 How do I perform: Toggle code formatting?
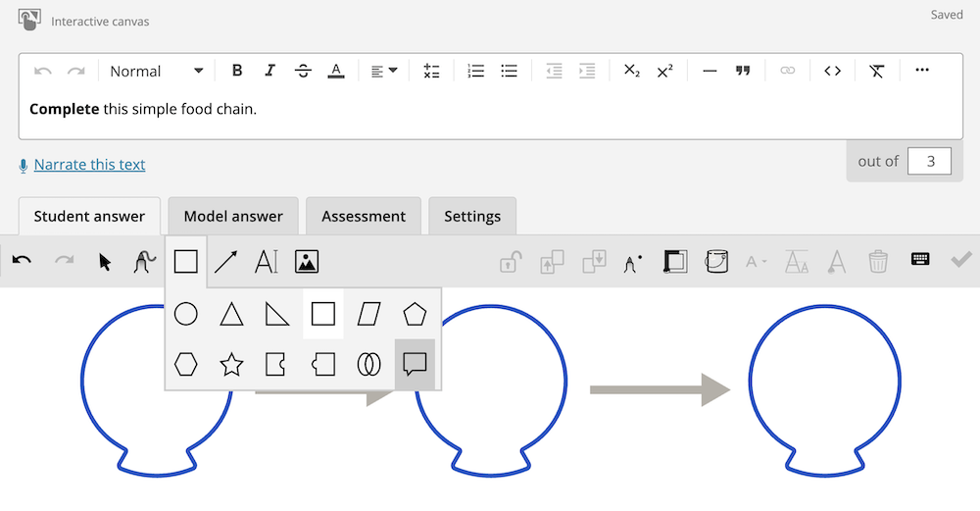click(832, 71)
